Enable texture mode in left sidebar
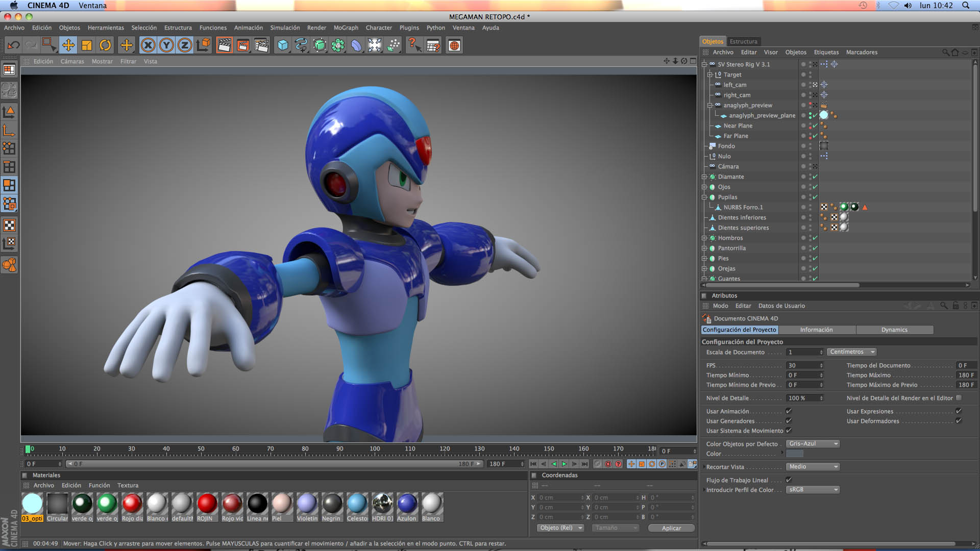Viewport: 980px width, 551px height. pos(9,225)
